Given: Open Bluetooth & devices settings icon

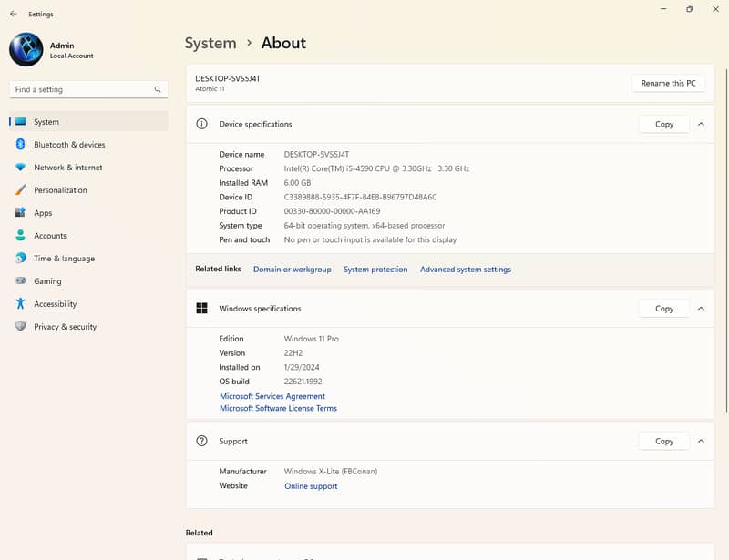Looking at the screenshot, I should [20, 144].
